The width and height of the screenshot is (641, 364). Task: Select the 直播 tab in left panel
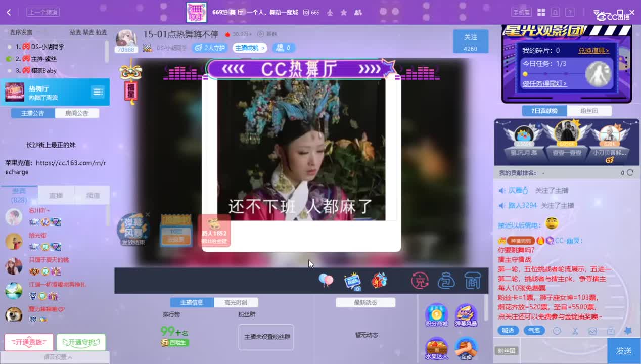click(56, 195)
